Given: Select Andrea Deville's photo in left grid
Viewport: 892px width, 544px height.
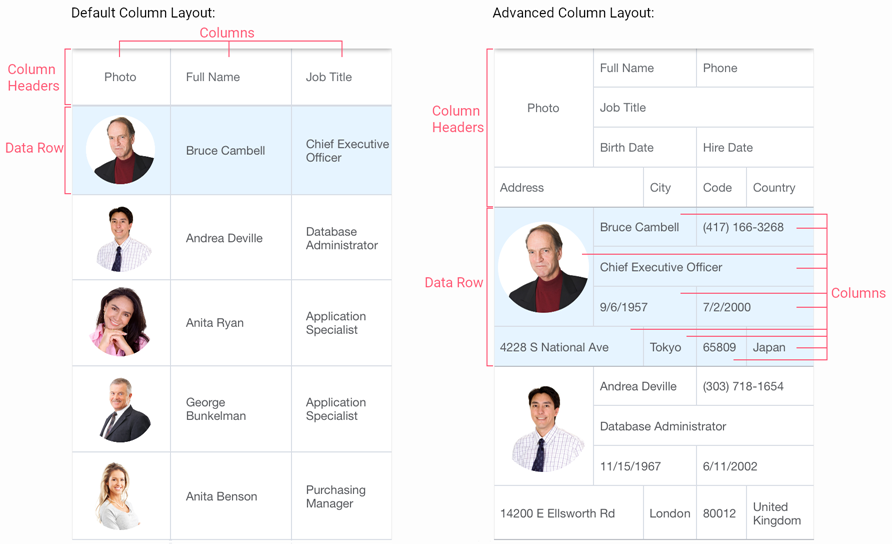Looking at the screenshot, I should (123, 238).
